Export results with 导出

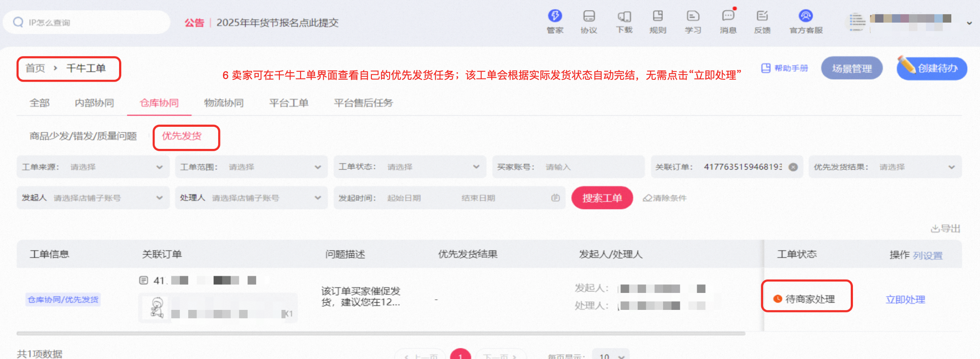click(945, 229)
